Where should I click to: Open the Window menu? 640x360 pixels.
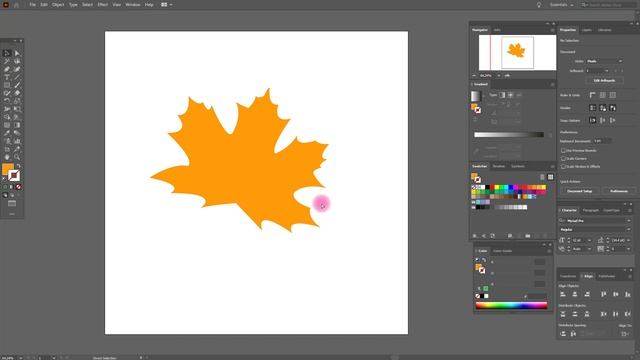[133, 4]
